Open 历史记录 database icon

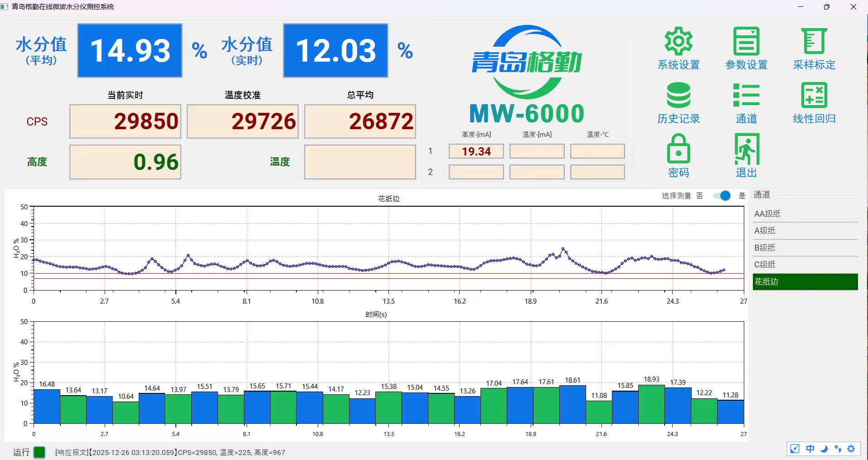[x=678, y=96]
